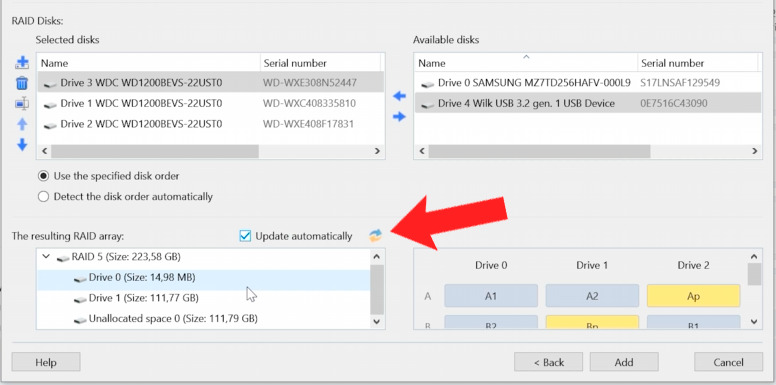This screenshot has width=776, height=385.
Task: Click the left arrow to add disk to selected
Action: point(399,96)
